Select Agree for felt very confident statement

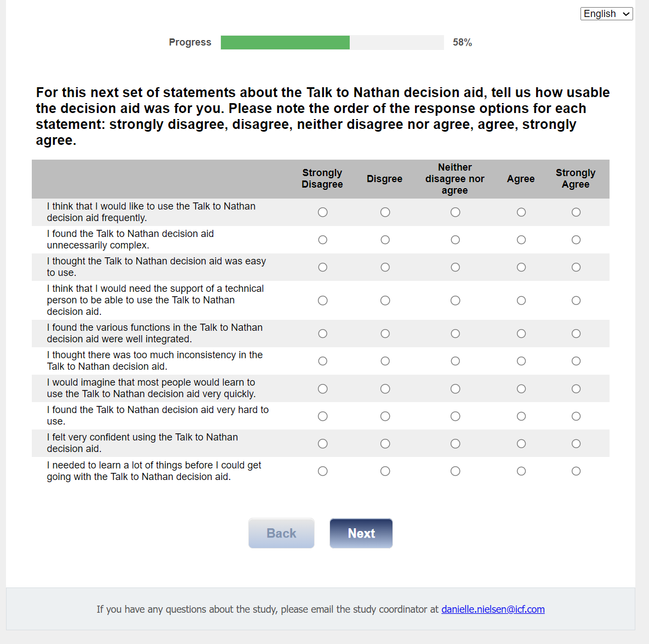coord(521,444)
